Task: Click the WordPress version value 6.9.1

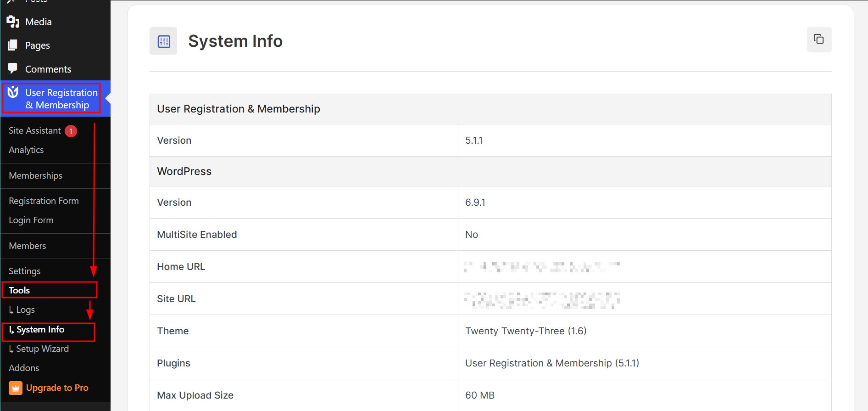Action: 475,203
